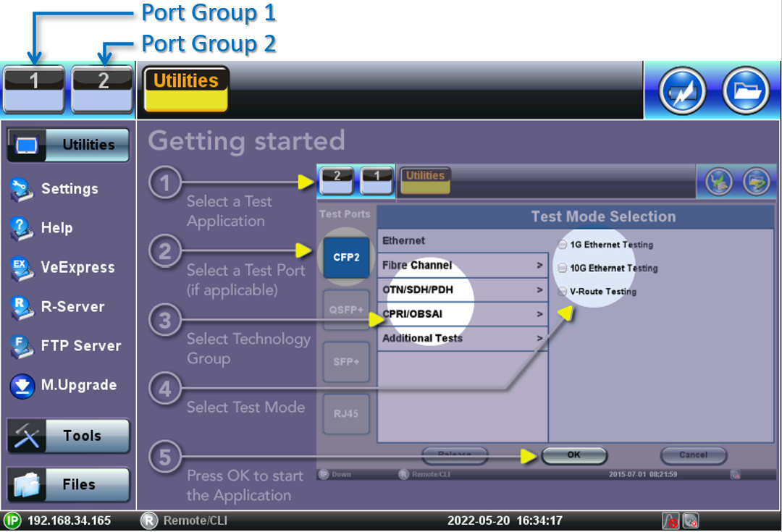Expand the CPRI/OBSAI group arrow
The image size is (782, 532).
pyautogui.click(x=539, y=314)
